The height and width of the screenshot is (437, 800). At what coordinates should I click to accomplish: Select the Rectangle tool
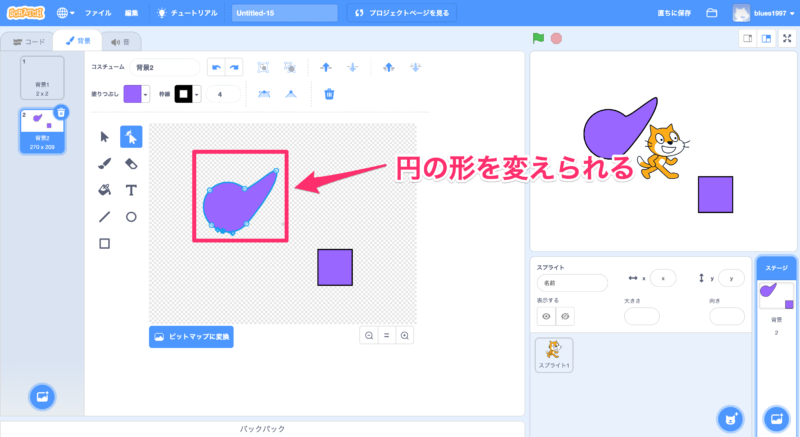coord(105,243)
